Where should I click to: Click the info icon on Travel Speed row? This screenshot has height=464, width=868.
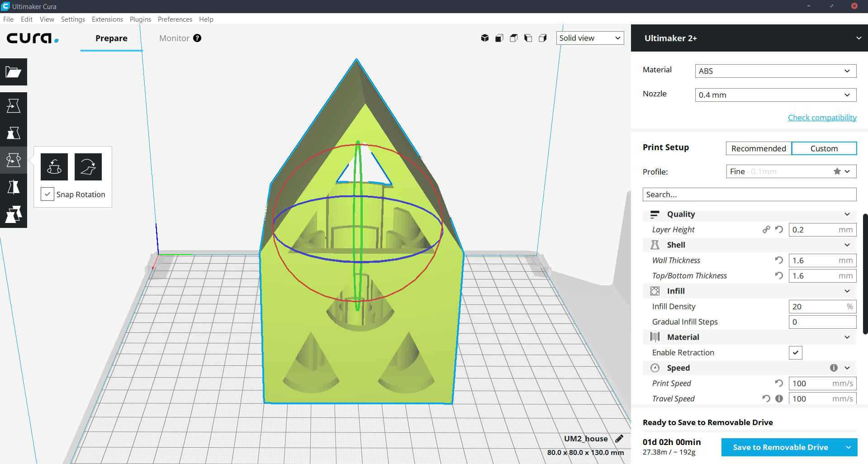pyautogui.click(x=779, y=399)
